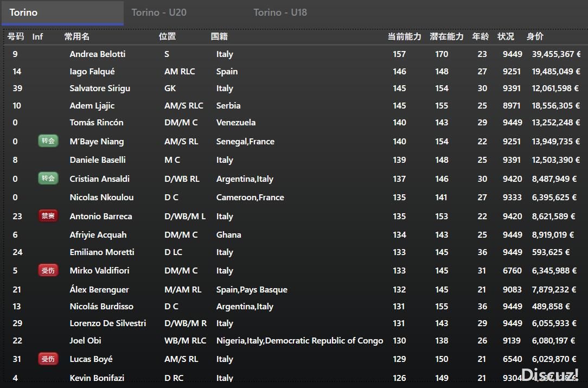
Task: Select player Tomás Rincón
Action: tap(97, 122)
